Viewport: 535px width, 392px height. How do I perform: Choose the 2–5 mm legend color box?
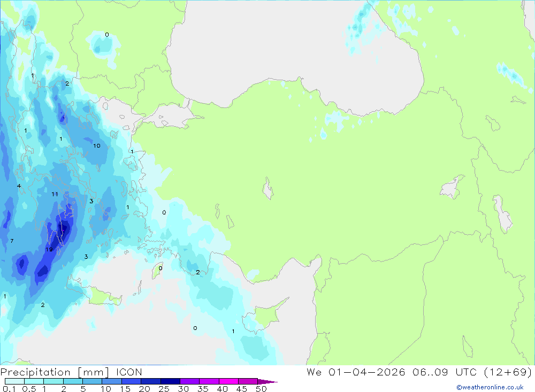point(73,381)
